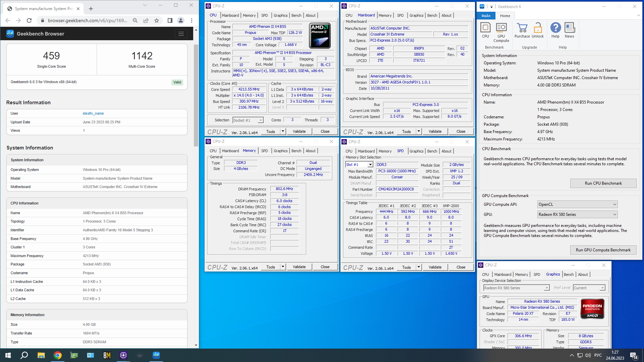Click the CPU-Z taskbar icon

pyautogui.click(x=123, y=355)
